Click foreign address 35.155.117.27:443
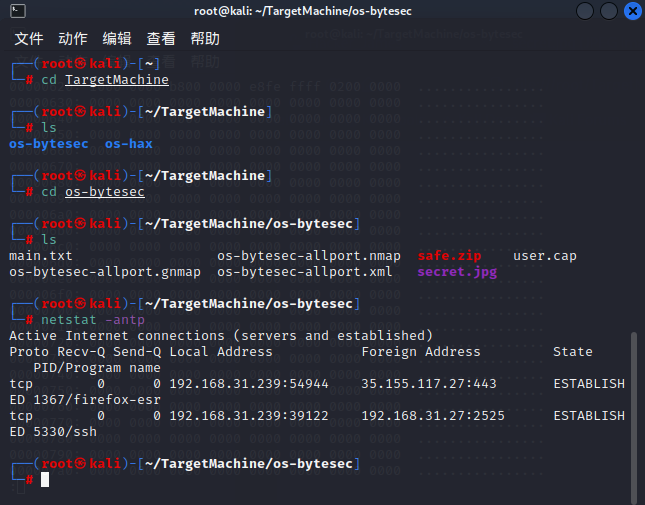This screenshot has width=645, height=505. click(x=429, y=384)
